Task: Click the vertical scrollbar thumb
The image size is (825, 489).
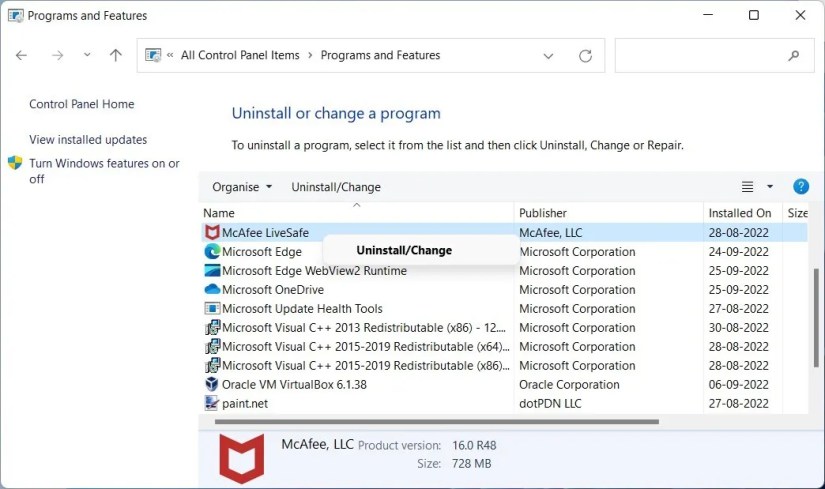Action: click(816, 317)
